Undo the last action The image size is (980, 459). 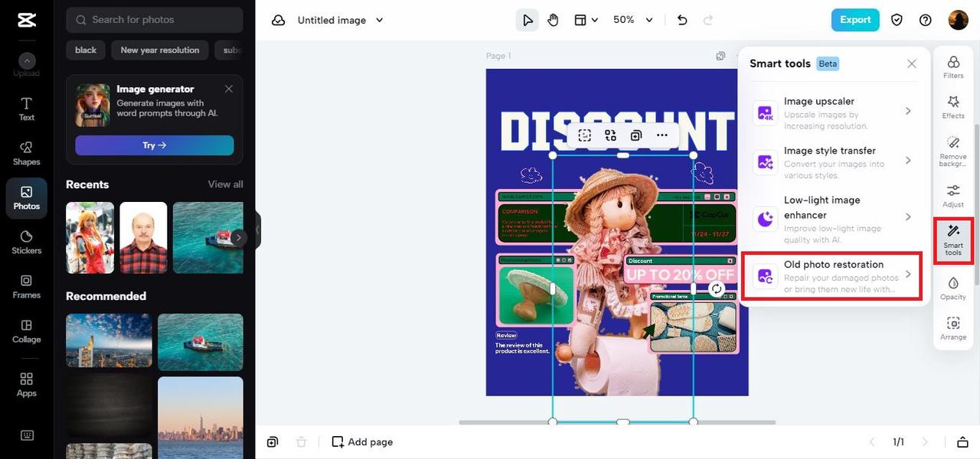[x=682, y=20]
